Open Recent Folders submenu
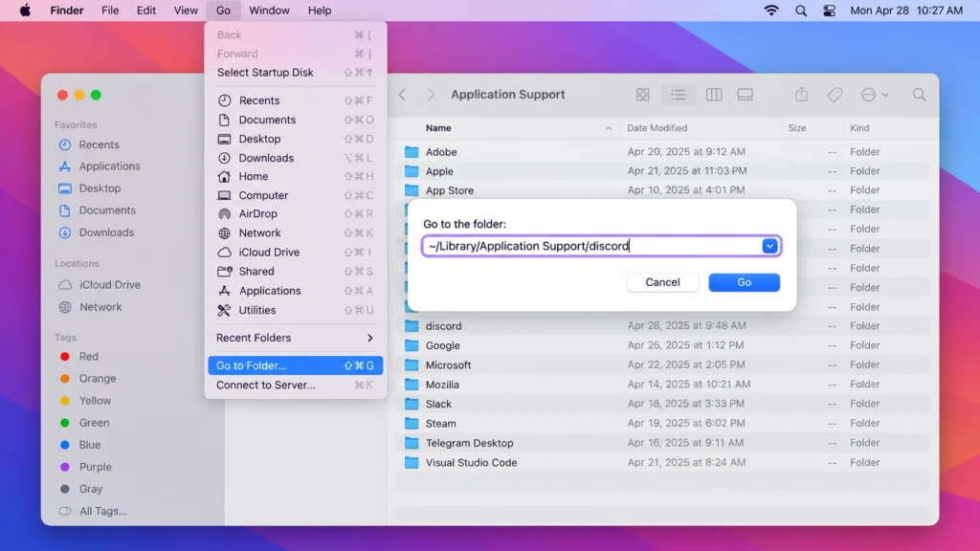 tap(295, 338)
